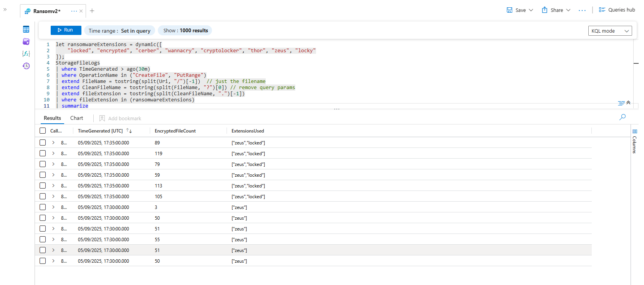644x285 pixels.
Task: Select the Results tab
Action: pyautogui.click(x=52, y=118)
